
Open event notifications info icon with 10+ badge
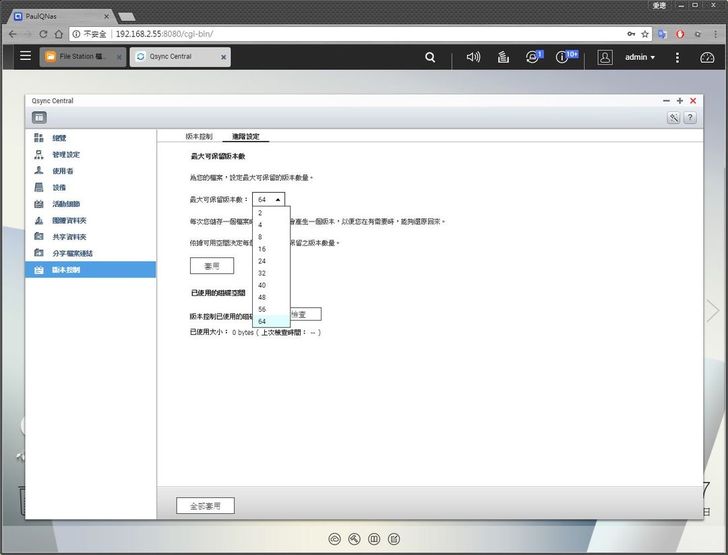[x=564, y=57]
